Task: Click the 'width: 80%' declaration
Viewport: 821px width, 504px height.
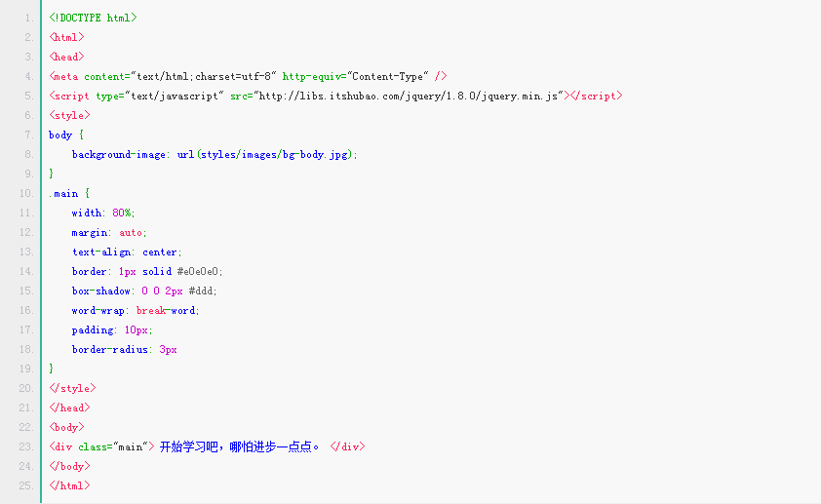Action: (x=103, y=213)
